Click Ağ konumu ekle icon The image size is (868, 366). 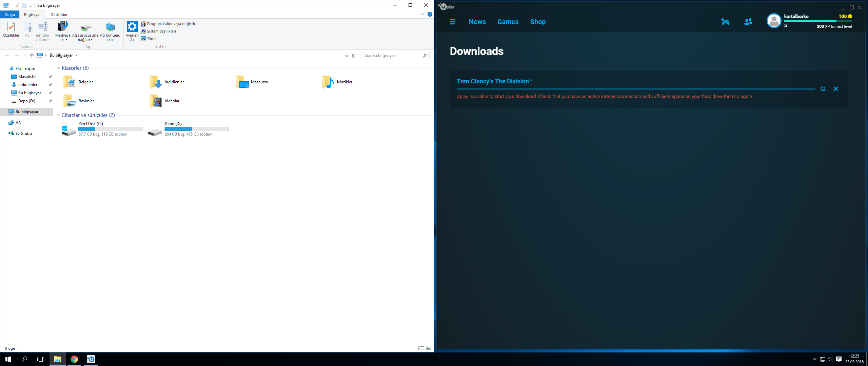(x=110, y=31)
